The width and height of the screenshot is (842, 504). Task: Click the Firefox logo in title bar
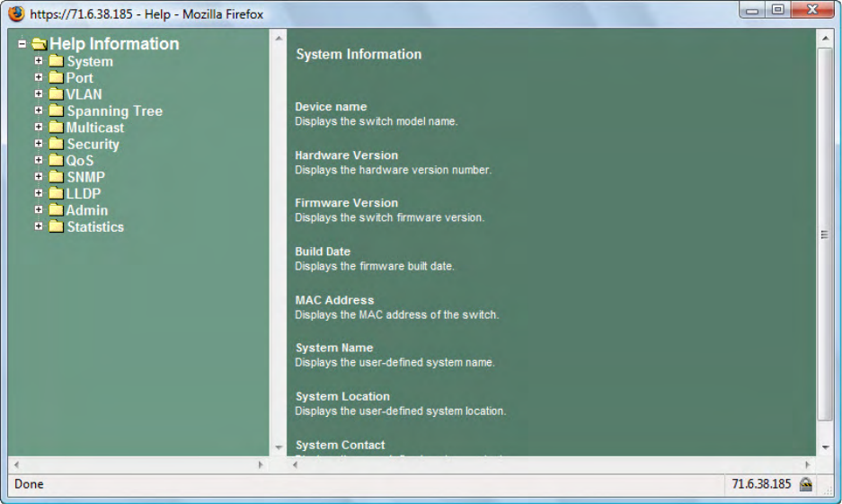click(17, 14)
